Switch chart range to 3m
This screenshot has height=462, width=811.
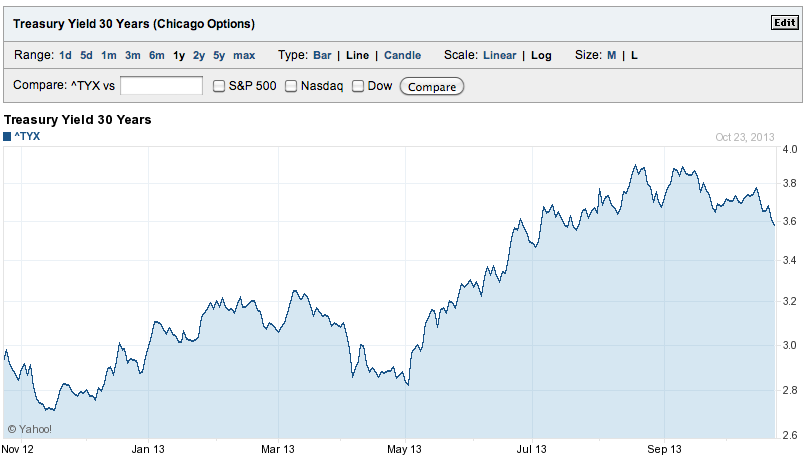pos(133,55)
